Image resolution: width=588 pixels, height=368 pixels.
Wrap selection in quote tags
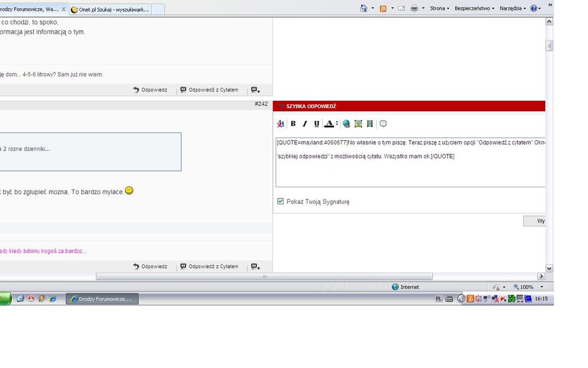click(x=383, y=124)
